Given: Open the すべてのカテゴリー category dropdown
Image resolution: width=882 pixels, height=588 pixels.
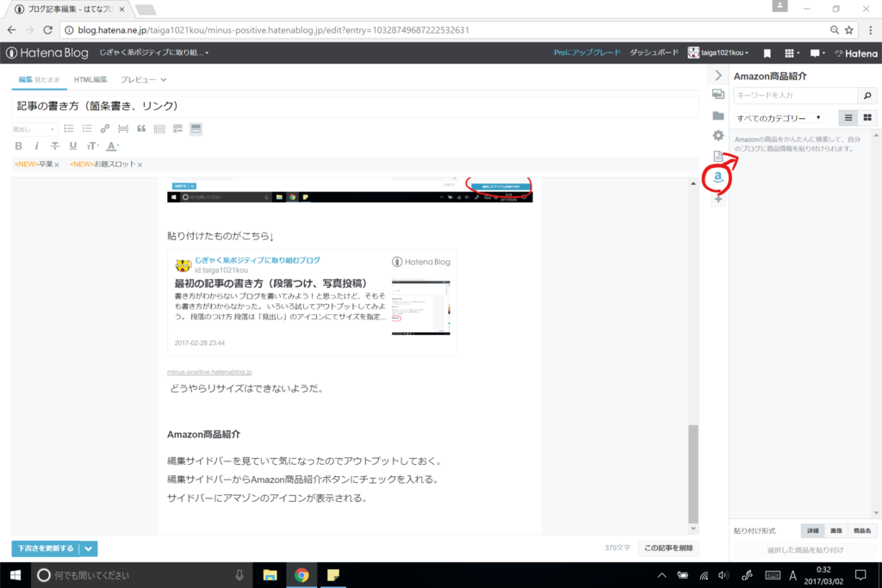Looking at the screenshot, I should coord(780,116).
